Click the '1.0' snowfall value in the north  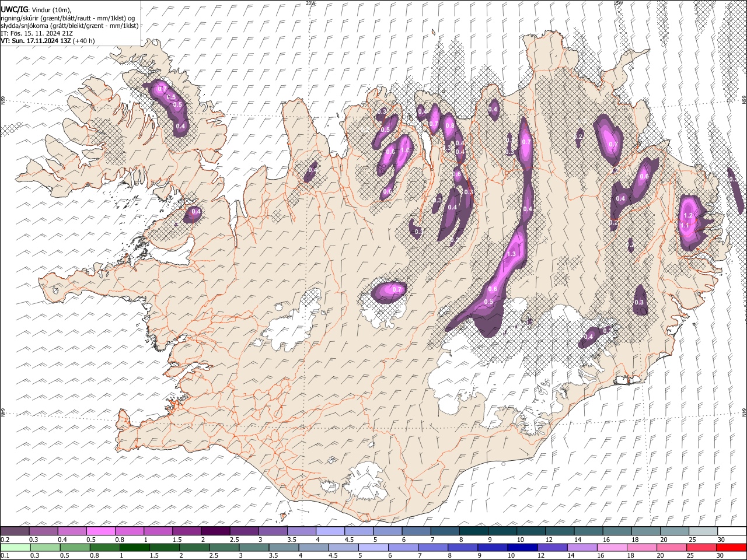tap(404, 150)
